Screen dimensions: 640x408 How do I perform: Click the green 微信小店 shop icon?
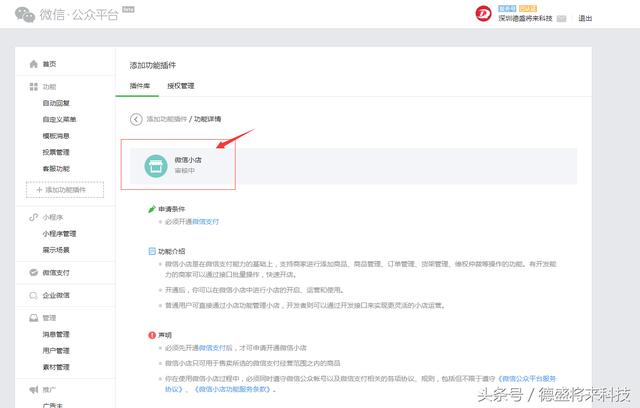pyautogui.click(x=154, y=166)
